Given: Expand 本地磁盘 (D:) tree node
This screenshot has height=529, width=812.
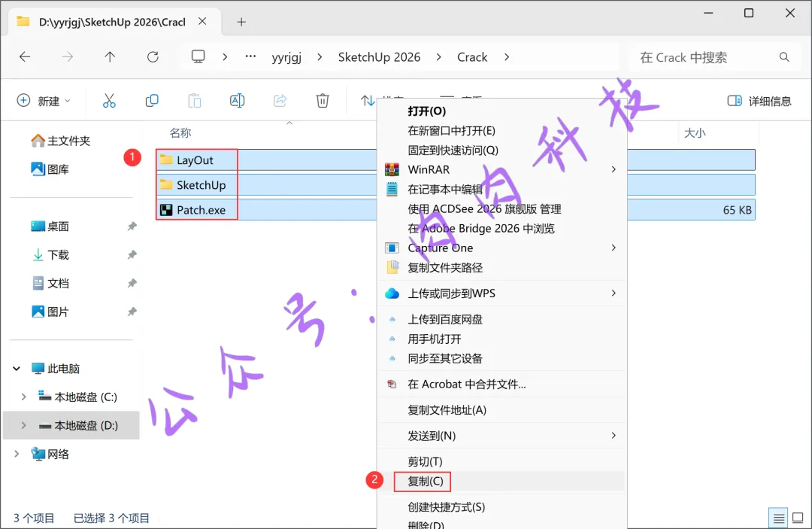Looking at the screenshot, I should tap(23, 425).
